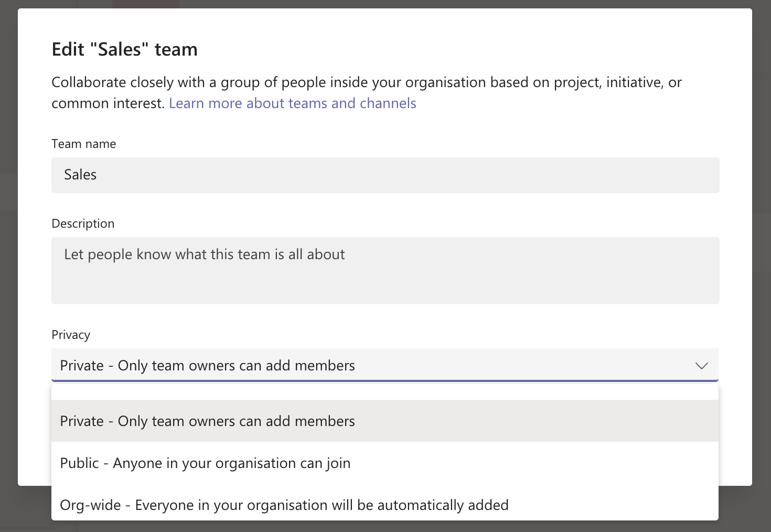The image size is (771, 532).
Task: Collapse the Privacy dropdown using its chevron arrow
Action: (x=701, y=366)
